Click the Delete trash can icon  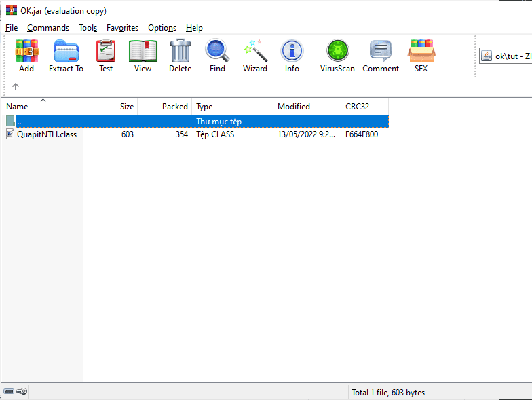pos(180,56)
